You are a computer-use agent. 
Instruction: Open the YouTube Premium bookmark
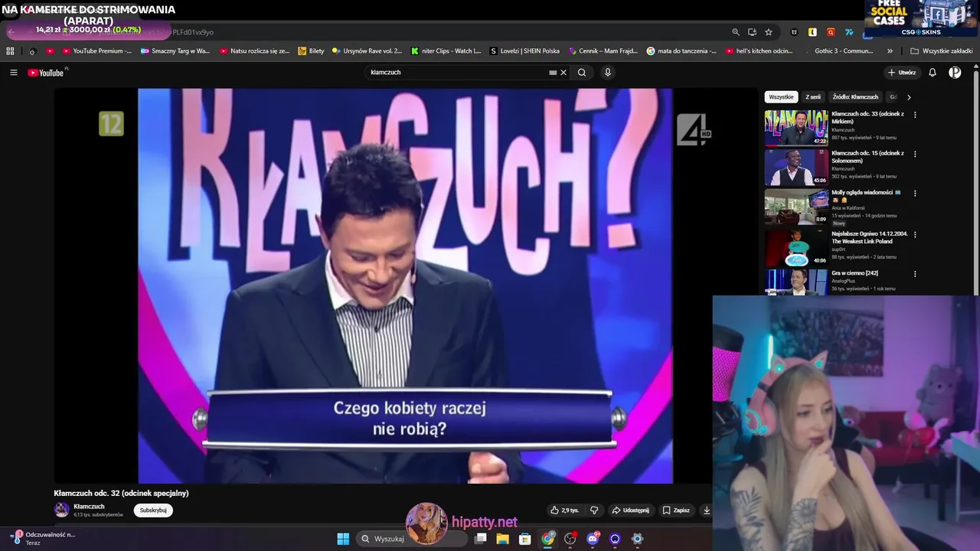(97, 51)
